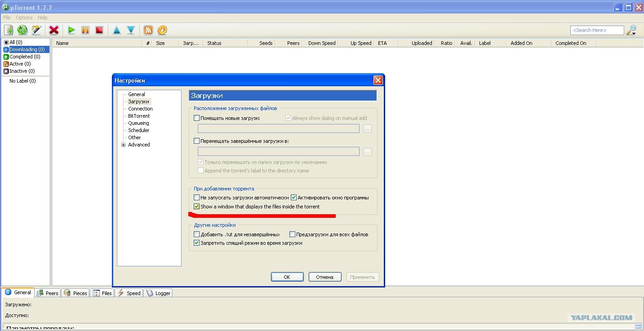Sort by the Ratio column header
Image resolution: width=644 pixels, height=331 pixels.
click(445, 43)
